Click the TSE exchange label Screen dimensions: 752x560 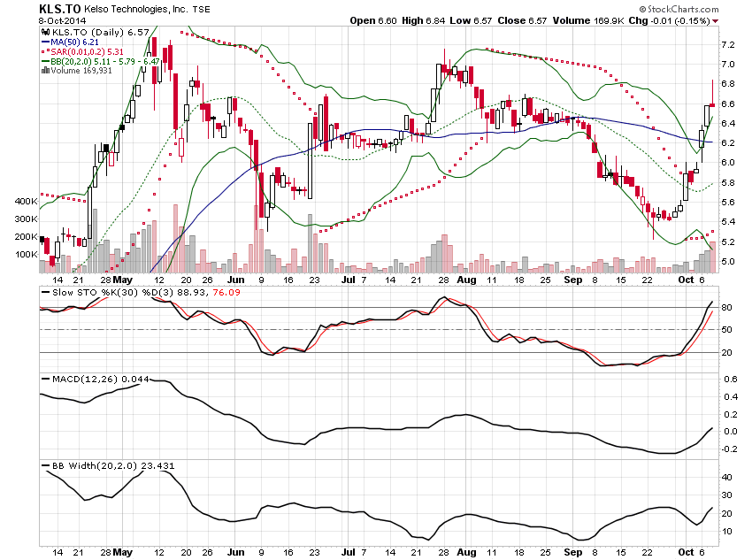pos(202,9)
